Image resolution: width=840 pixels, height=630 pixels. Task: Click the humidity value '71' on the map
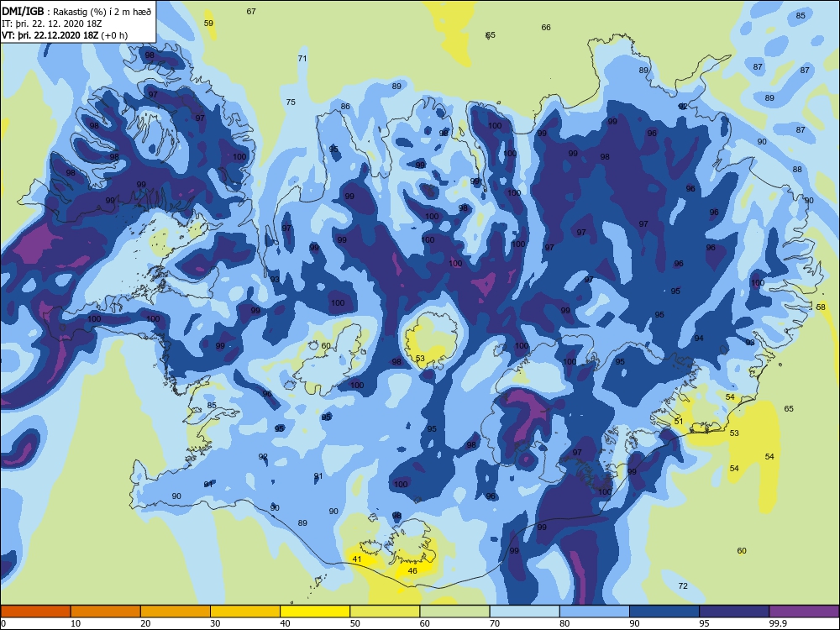(x=302, y=59)
